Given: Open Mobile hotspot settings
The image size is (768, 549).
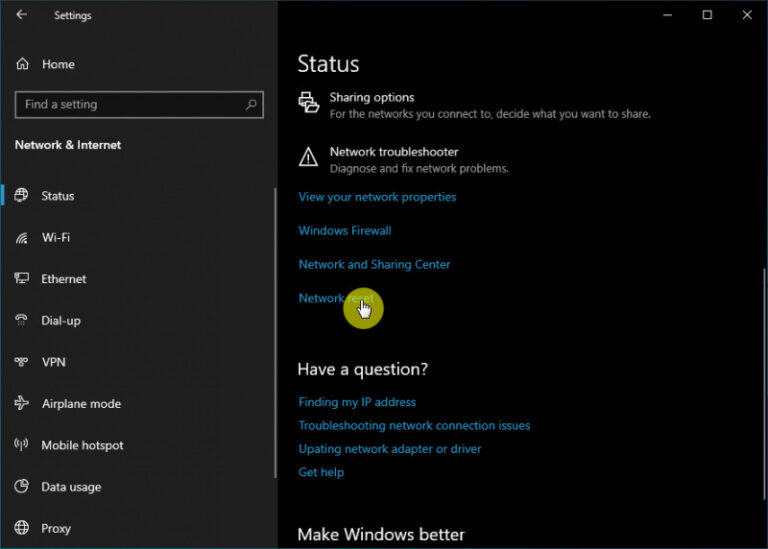Looking at the screenshot, I should (x=82, y=445).
